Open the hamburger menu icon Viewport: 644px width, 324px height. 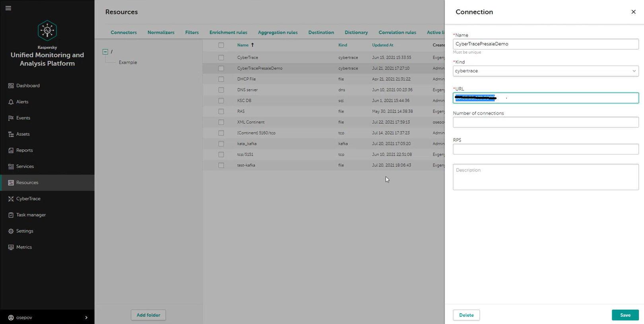pyautogui.click(x=8, y=8)
